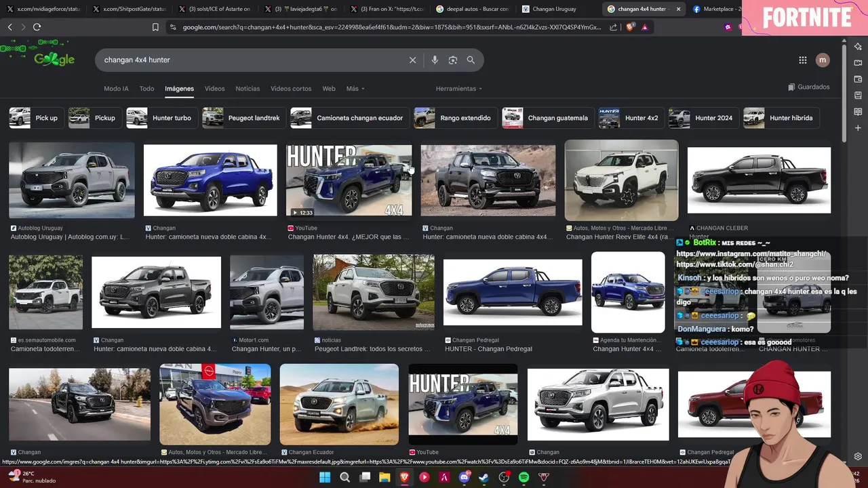Open Changan Ecuador silver truck thumbnail
The height and width of the screenshot is (488, 868).
pyautogui.click(x=339, y=404)
